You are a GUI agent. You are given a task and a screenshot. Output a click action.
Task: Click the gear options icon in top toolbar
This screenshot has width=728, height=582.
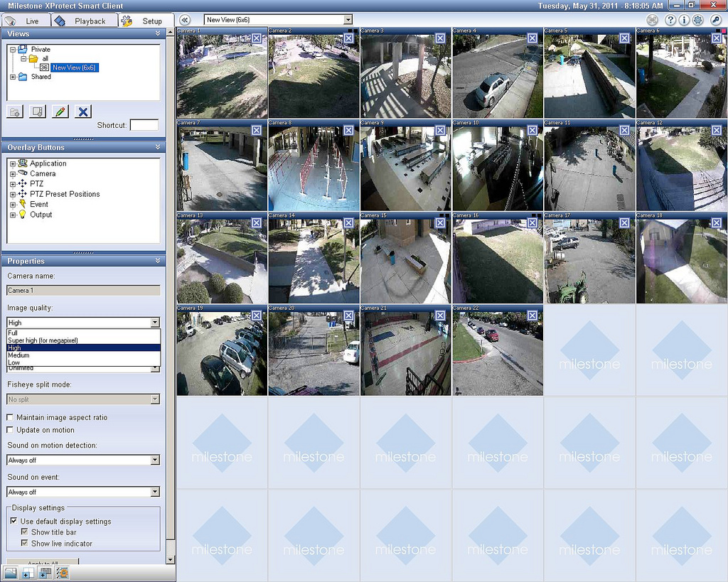pos(697,20)
